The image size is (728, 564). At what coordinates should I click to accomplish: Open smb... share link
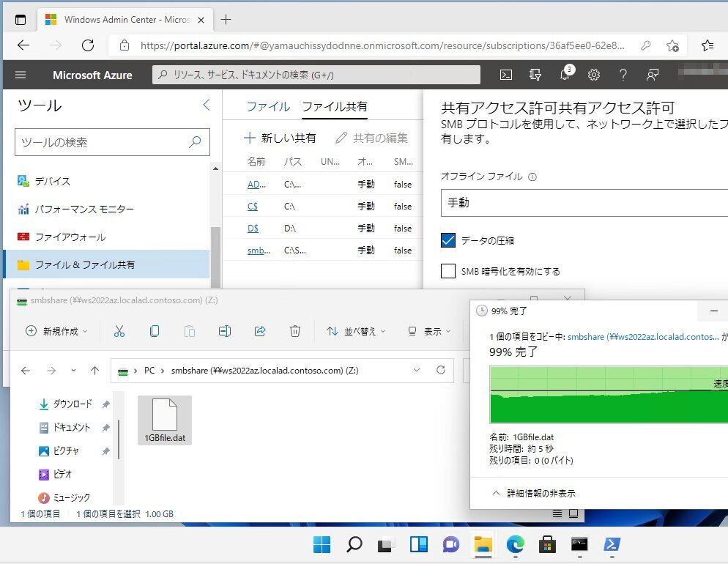pyautogui.click(x=259, y=251)
